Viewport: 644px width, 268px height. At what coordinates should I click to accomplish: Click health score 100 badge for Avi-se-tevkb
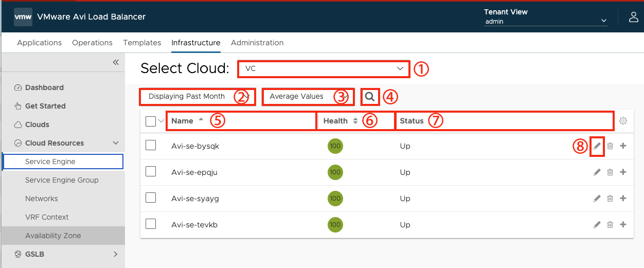pos(335,225)
